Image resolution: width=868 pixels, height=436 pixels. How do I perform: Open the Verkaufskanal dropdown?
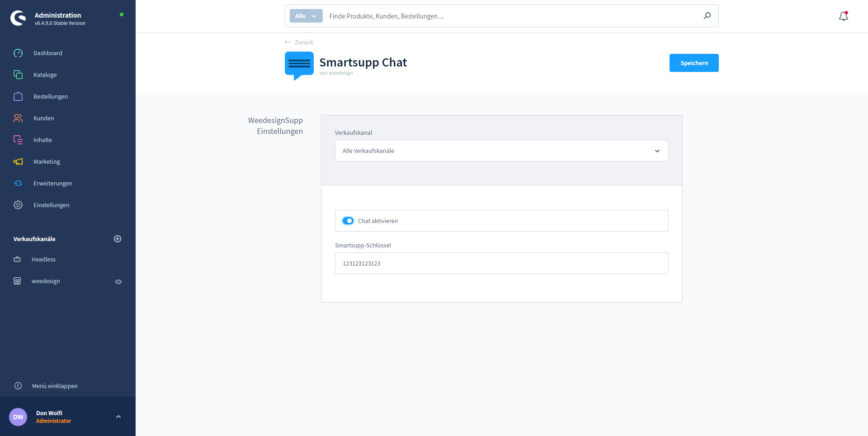point(502,151)
